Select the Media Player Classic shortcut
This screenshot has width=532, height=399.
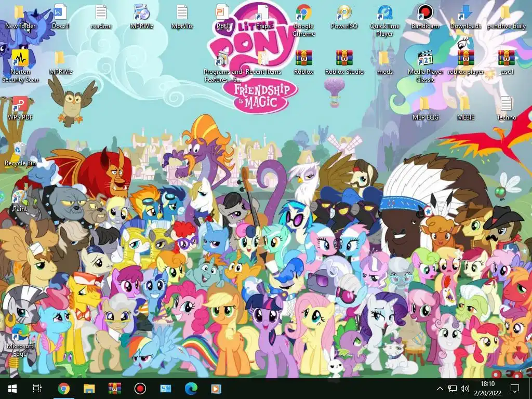point(425,66)
